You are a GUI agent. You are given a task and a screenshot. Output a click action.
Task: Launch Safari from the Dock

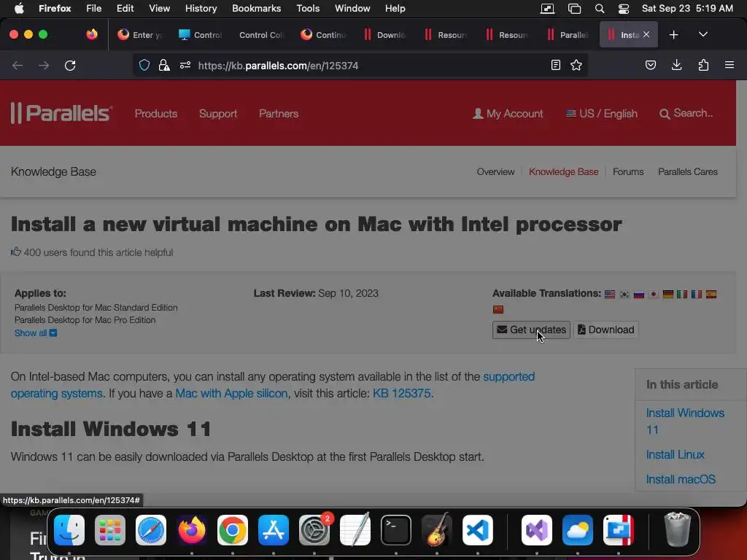coord(151,529)
